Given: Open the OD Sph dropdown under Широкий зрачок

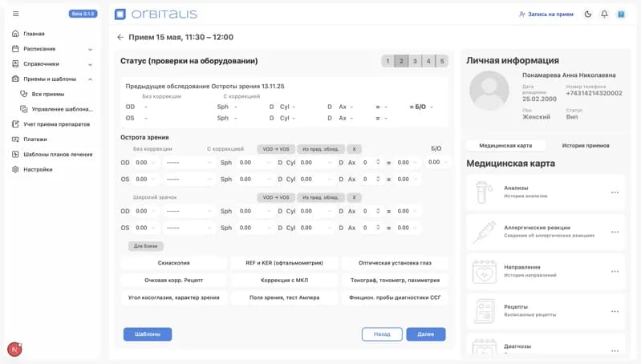Looking at the screenshot, I should [x=255, y=211].
